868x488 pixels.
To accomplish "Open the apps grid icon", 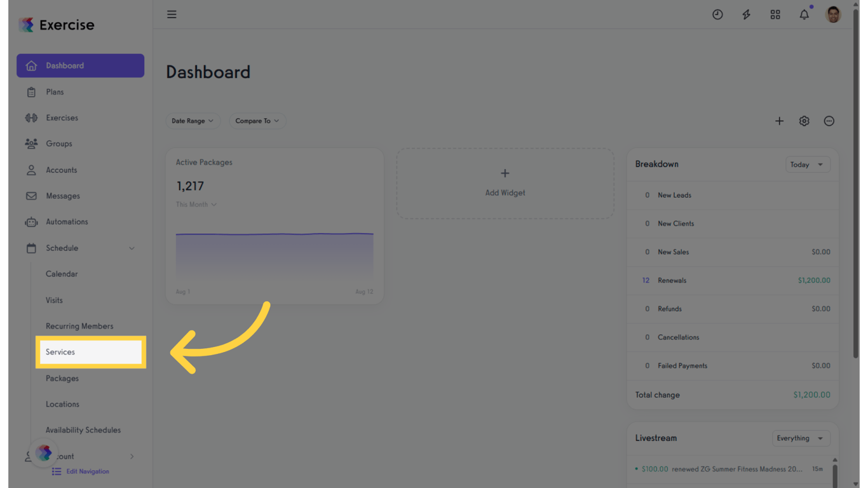I will (775, 15).
